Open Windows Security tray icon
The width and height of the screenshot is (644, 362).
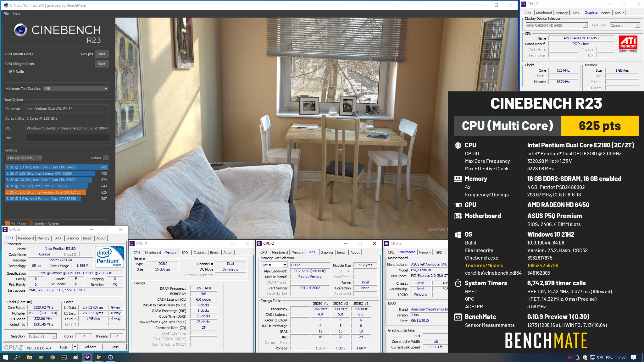[585, 357]
